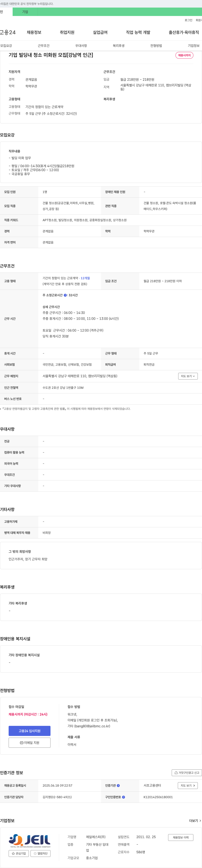Jump to 전형방법 anchor tab

point(156,45)
